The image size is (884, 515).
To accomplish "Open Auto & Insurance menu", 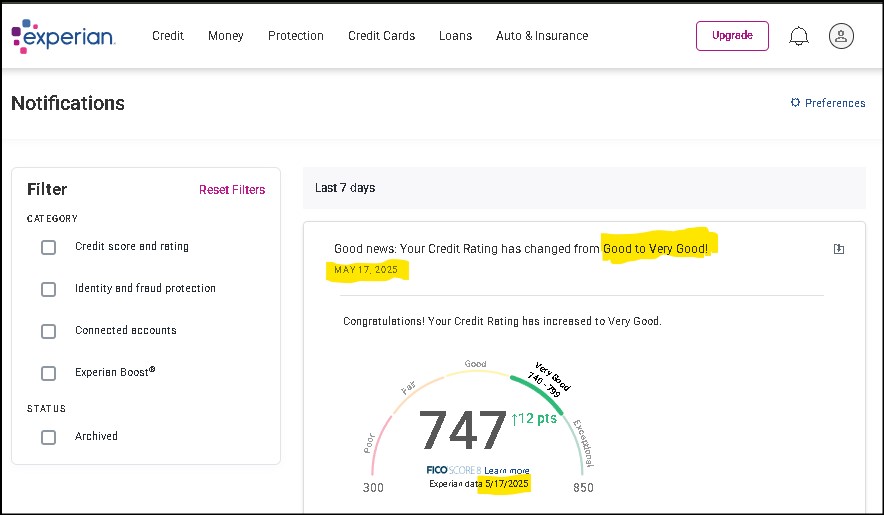I will point(542,36).
